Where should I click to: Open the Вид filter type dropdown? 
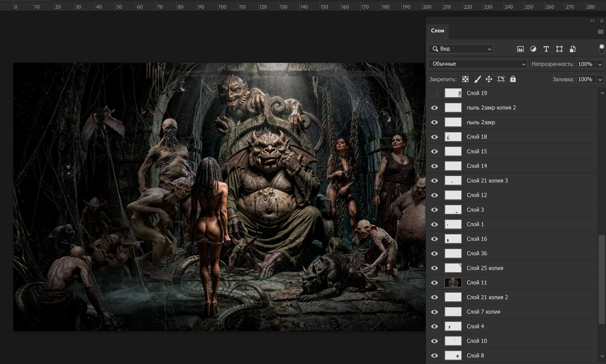click(x=461, y=49)
